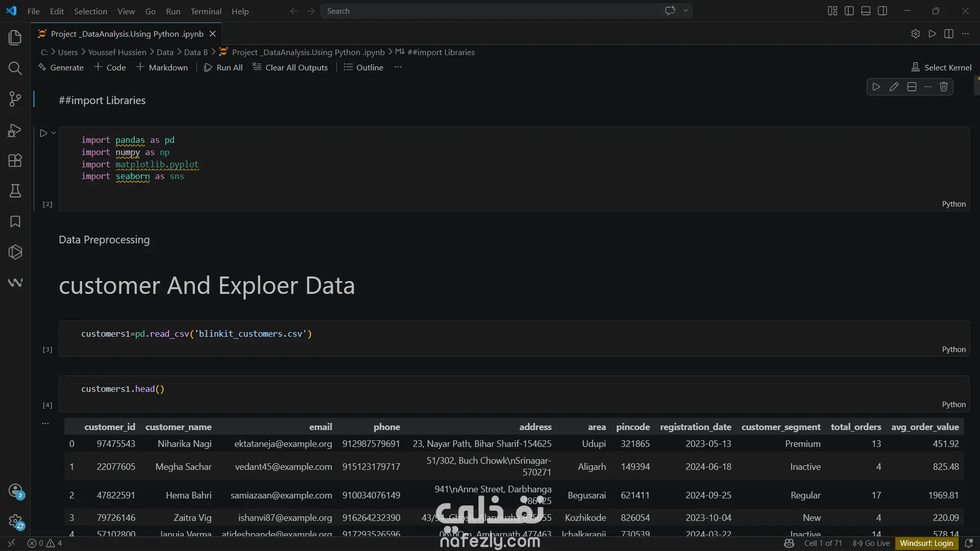This screenshot has width=980, height=551.
Task: Open the View menu
Action: point(126,11)
